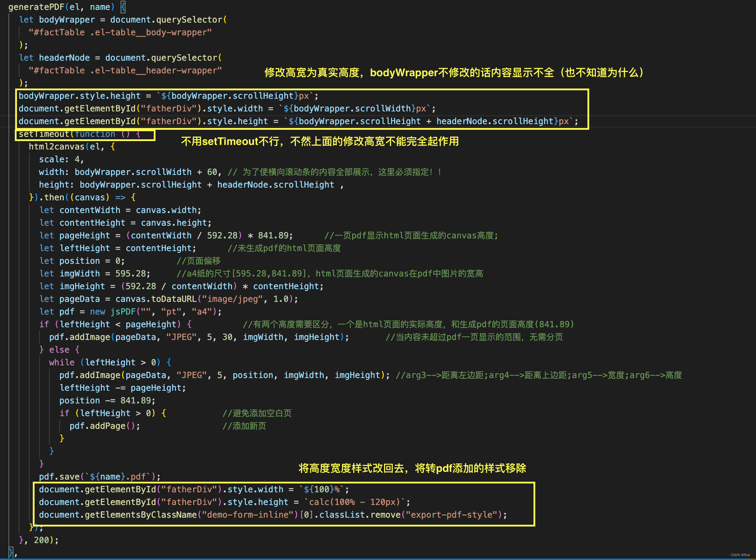The height and width of the screenshot is (560, 756).
Task: Click the "#factTable .el-table__header-wrapper" string
Action: pos(125,71)
